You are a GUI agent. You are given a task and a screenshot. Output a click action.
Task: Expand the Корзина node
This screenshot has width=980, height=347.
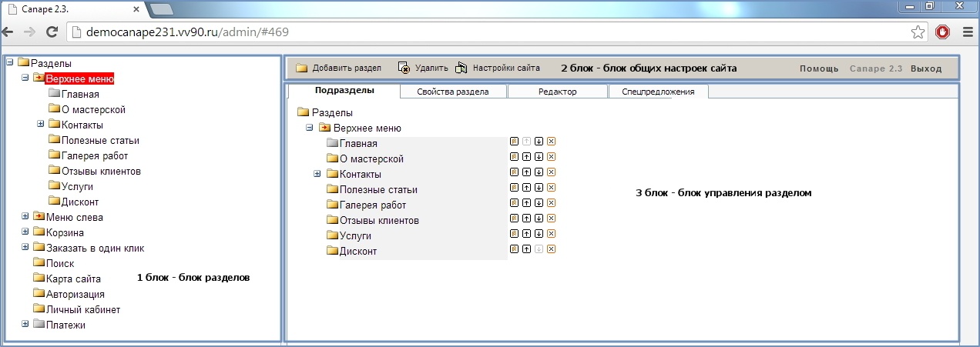click(x=25, y=232)
